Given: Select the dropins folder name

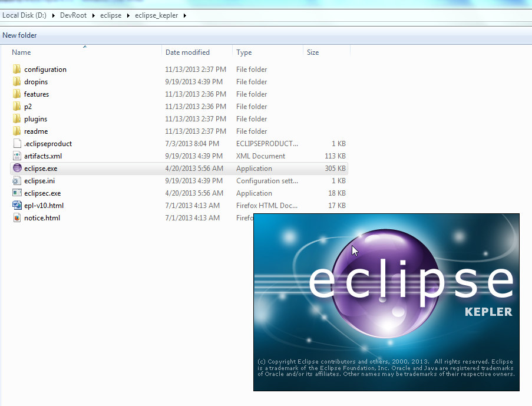Looking at the screenshot, I should point(36,82).
